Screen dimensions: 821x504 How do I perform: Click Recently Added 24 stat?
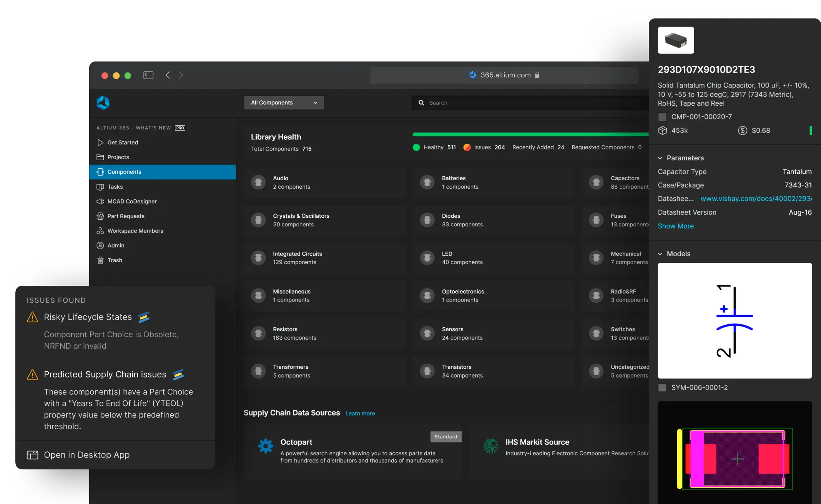click(538, 148)
